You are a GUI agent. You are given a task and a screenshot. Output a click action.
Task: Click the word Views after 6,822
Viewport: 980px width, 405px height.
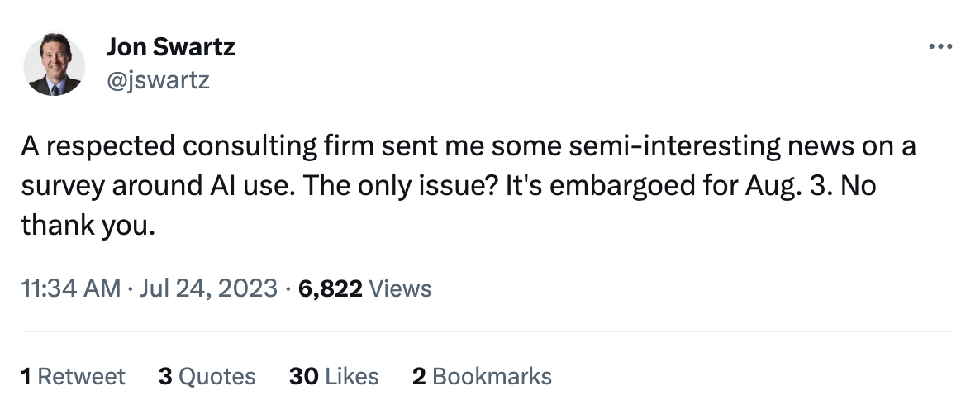tap(400, 288)
